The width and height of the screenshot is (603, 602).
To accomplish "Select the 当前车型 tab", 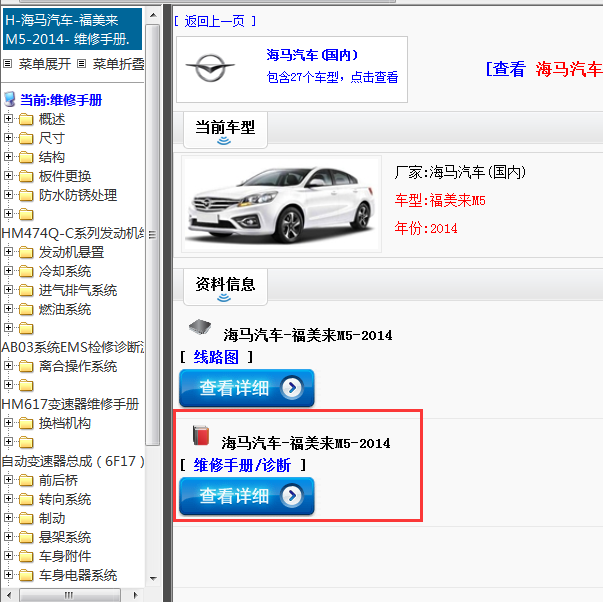I will pyautogui.click(x=225, y=130).
